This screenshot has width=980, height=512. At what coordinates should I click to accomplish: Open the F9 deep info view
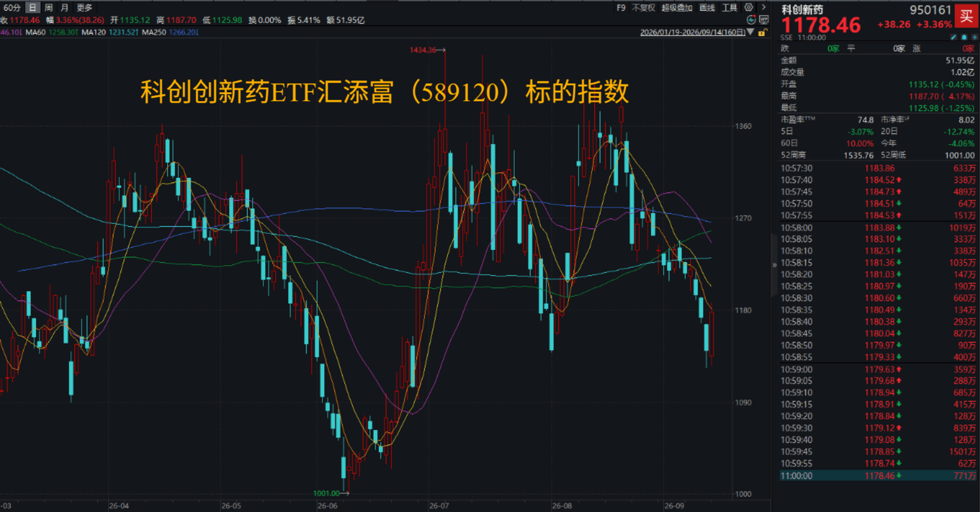click(x=621, y=8)
